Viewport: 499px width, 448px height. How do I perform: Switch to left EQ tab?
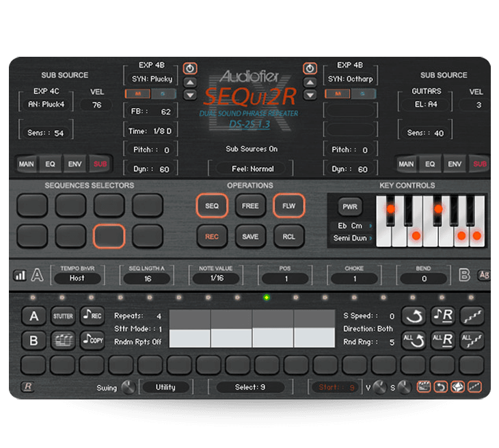[x=50, y=164]
